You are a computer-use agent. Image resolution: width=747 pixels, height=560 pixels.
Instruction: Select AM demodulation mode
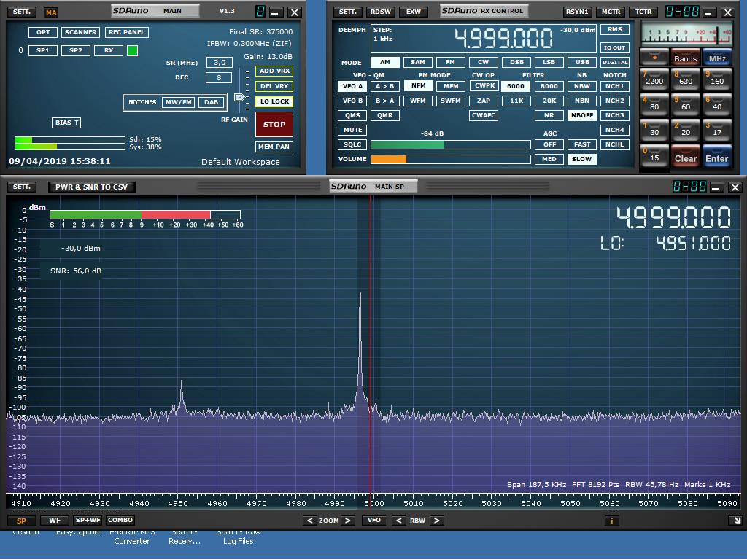pos(385,62)
